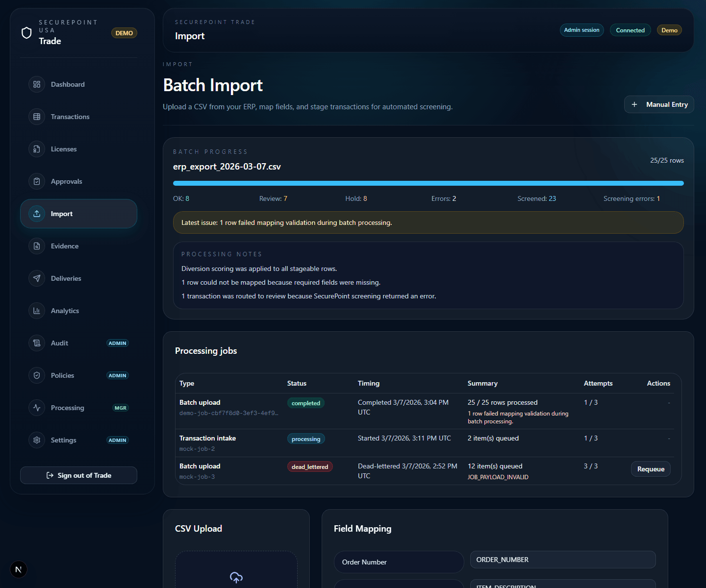Open the Analytics section
This screenshot has width=706, height=588.
[x=78, y=311]
